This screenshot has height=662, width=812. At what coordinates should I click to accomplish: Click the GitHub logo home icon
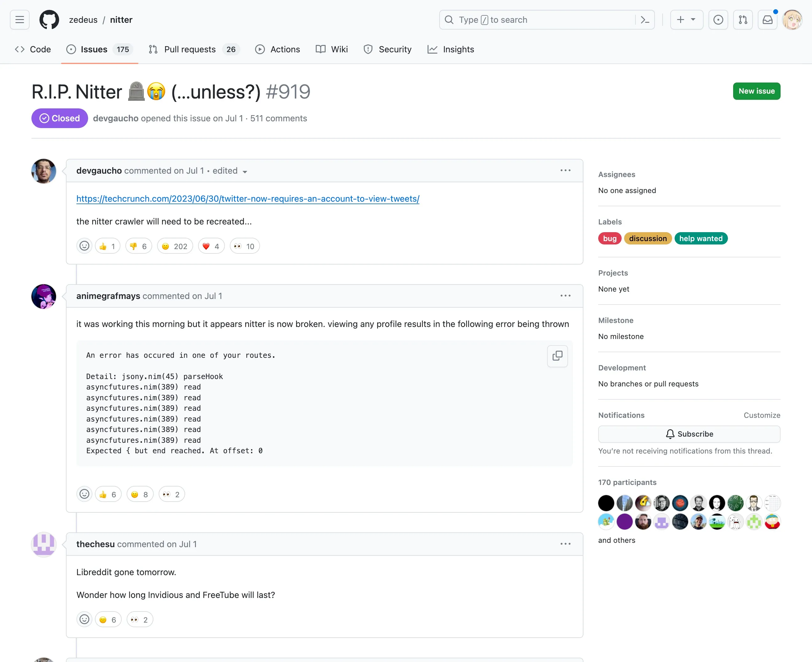click(x=49, y=20)
